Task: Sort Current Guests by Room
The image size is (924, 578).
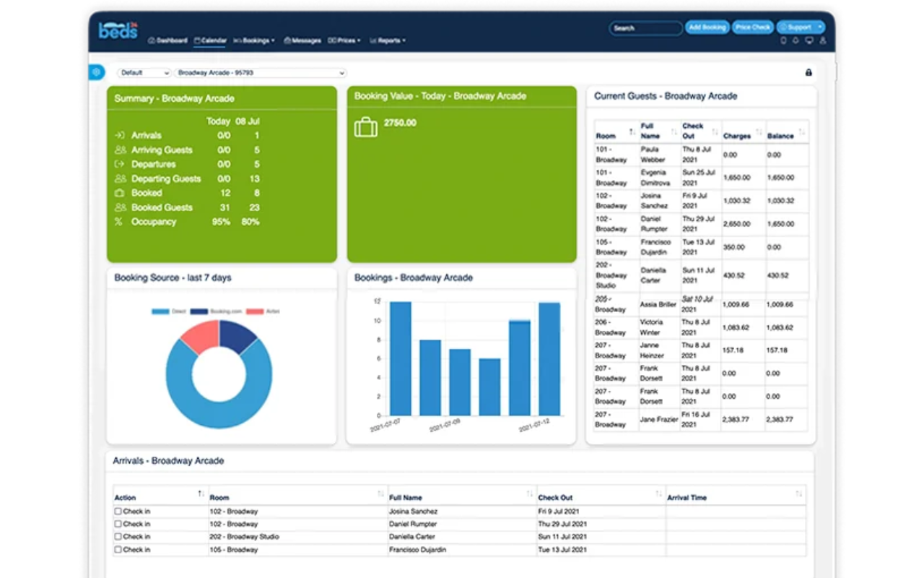Action: 632,132
